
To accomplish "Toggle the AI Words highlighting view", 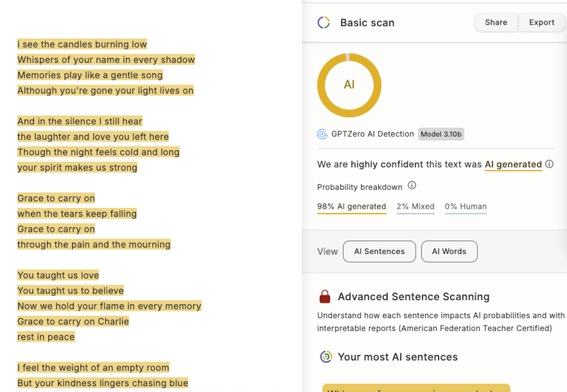I will click(449, 251).
